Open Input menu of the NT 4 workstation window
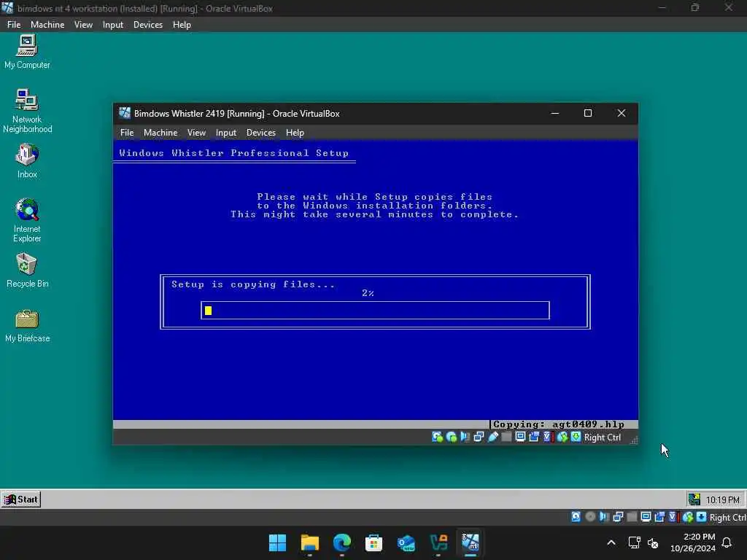The width and height of the screenshot is (747, 560). [x=113, y=25]
